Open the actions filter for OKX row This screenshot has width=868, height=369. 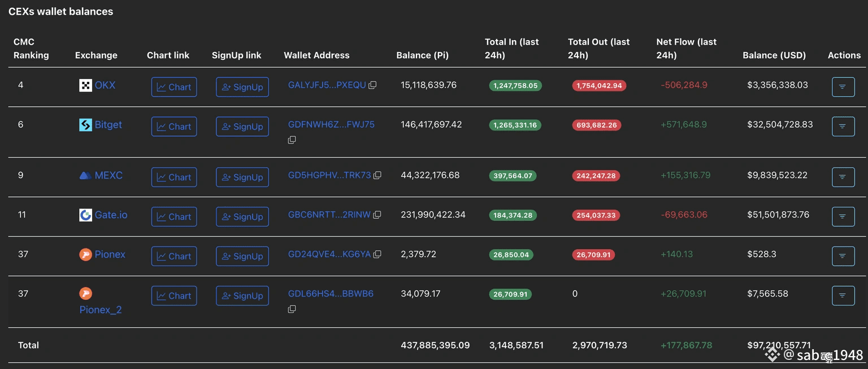pyautogui.click(x=843, y=87)
